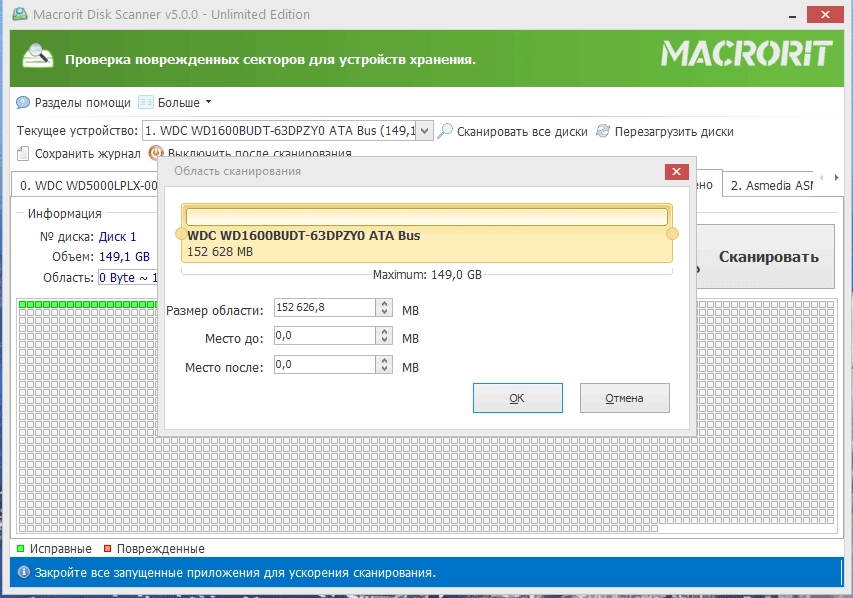Viewport: 853px width, 598px height.
Task: Click the Диск 1 value
Action: point(118,237)
